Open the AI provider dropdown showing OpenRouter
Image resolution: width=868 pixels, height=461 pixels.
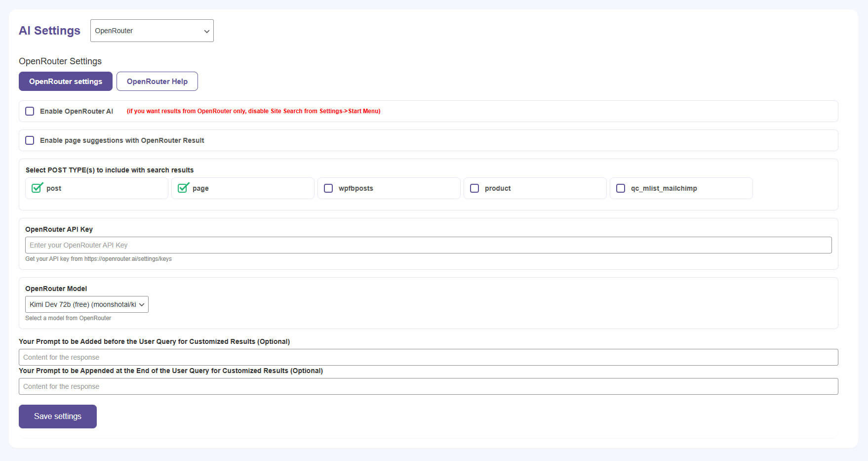point(152,31)
